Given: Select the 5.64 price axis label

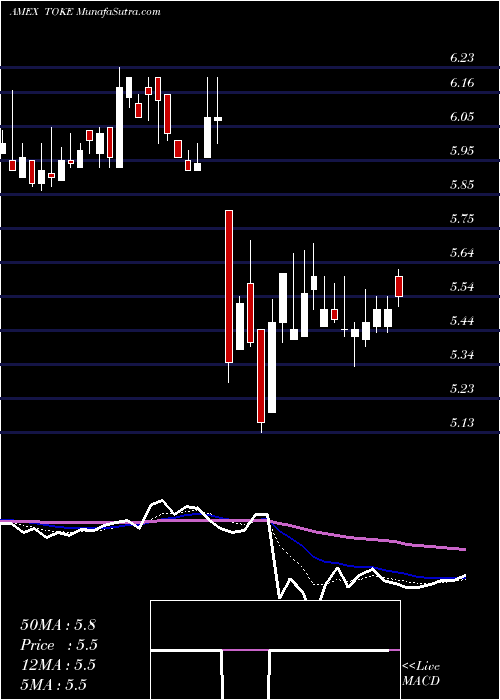Looking at the screenshot, I should [x=461, y=252].
